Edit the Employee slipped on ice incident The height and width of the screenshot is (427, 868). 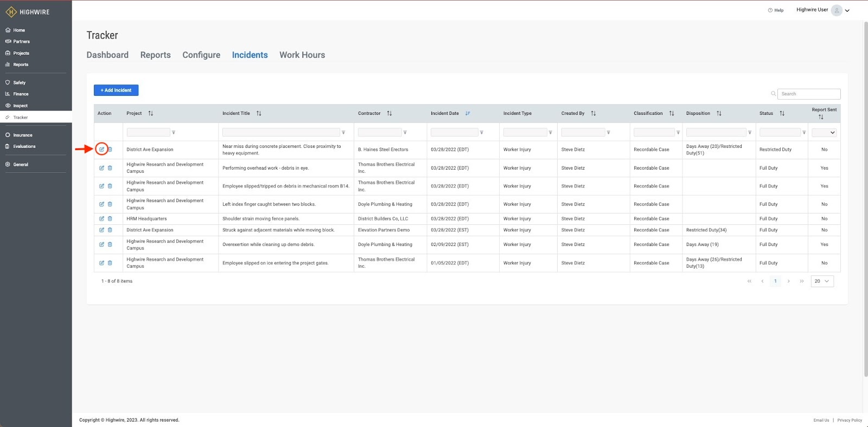tap(101, 263)
